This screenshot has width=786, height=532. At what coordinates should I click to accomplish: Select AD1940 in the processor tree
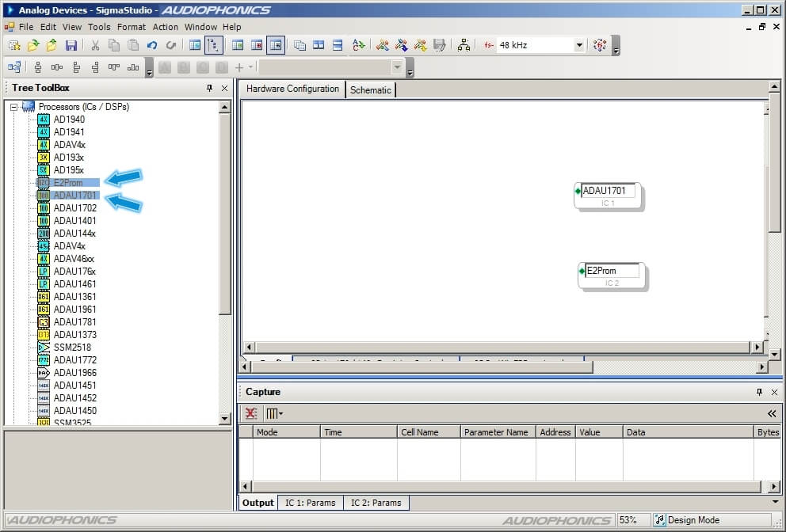point(69,120)
